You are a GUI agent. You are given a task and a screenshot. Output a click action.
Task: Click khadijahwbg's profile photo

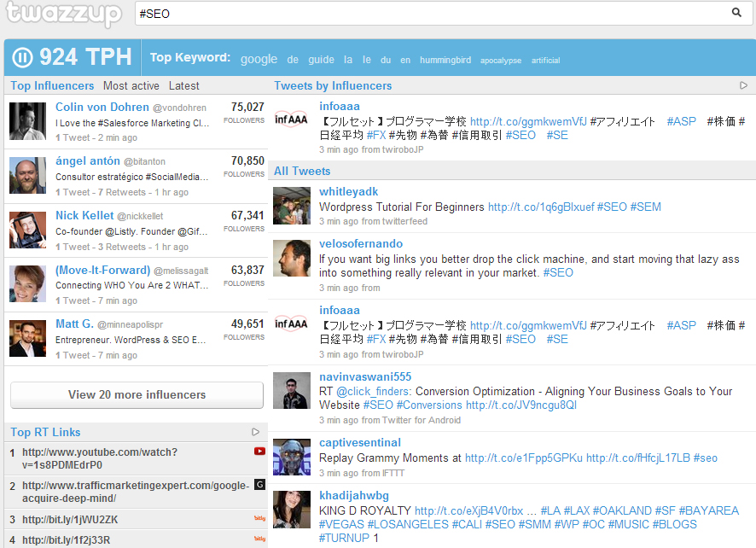[292, 510]
